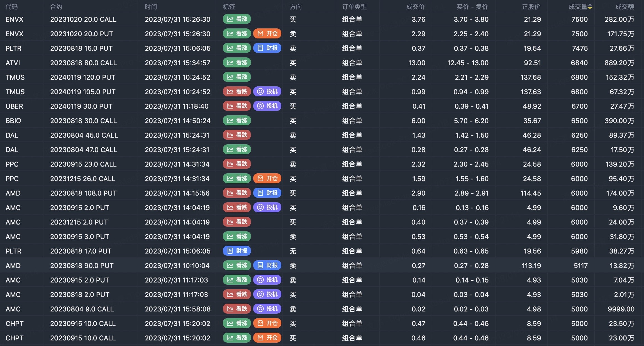Image resolution: width=644 pixels, height=346 pixels.
Task: Click the 代码 column header
Action: click(12, 7)
